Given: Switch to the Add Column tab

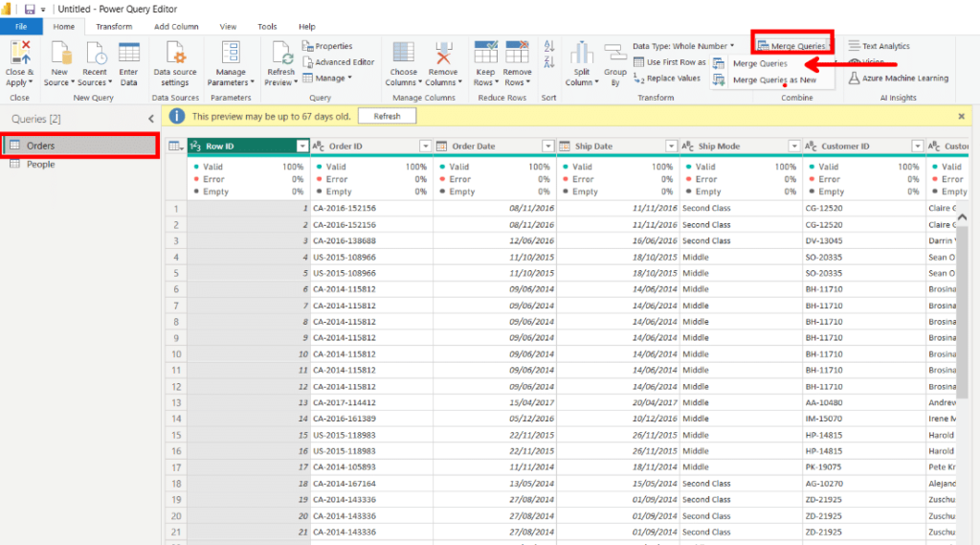Looking at the screenshot, I should [176, 26].
